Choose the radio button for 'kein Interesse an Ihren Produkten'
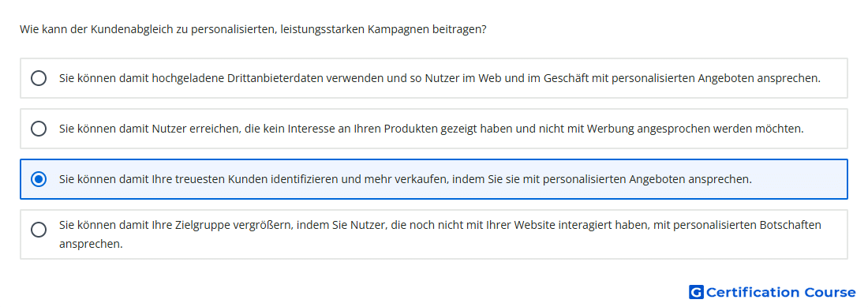Image resolution: width=868 pixels, height=307 pixels. click(39, 129)
